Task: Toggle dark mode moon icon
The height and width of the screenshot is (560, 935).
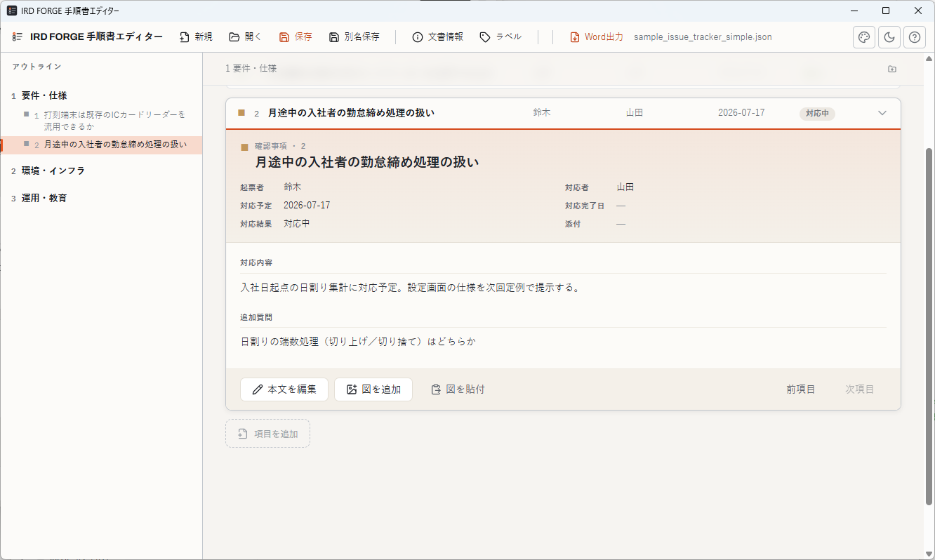Action: (x=889, y=37)
